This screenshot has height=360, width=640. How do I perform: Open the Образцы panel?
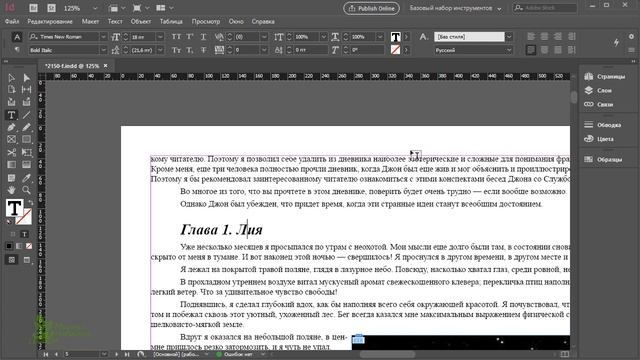tap(604, 159)
